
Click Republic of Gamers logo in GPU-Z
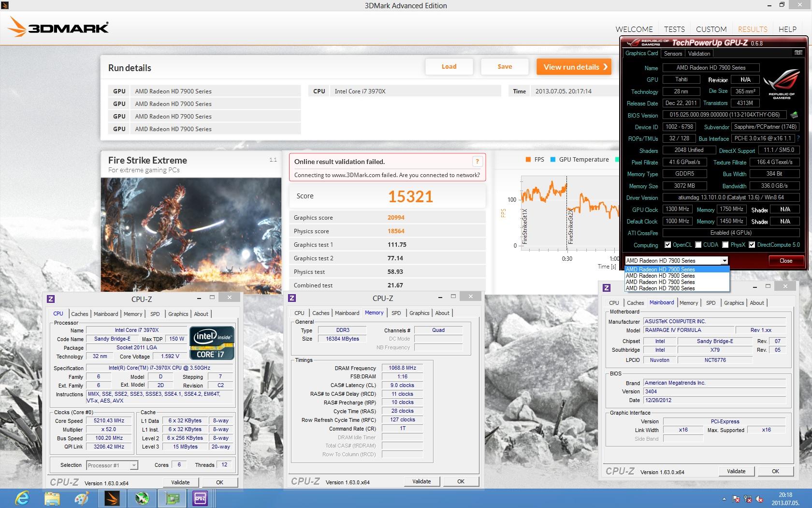click(782, 85)
